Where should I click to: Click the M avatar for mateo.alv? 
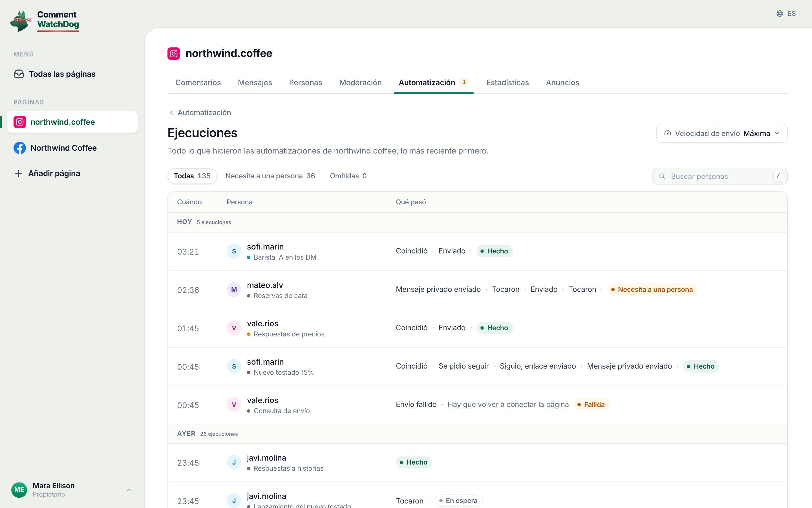(x=234, y=290)
